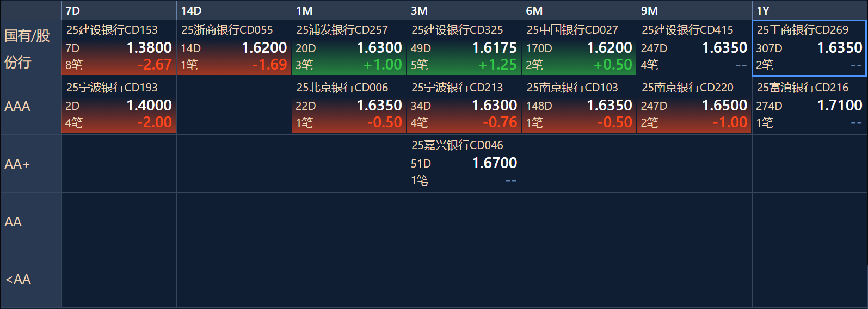Viewport: 868px width, 309px height.
Task: Open the 25南京银行CD103 card
Action: pos(579,106)
